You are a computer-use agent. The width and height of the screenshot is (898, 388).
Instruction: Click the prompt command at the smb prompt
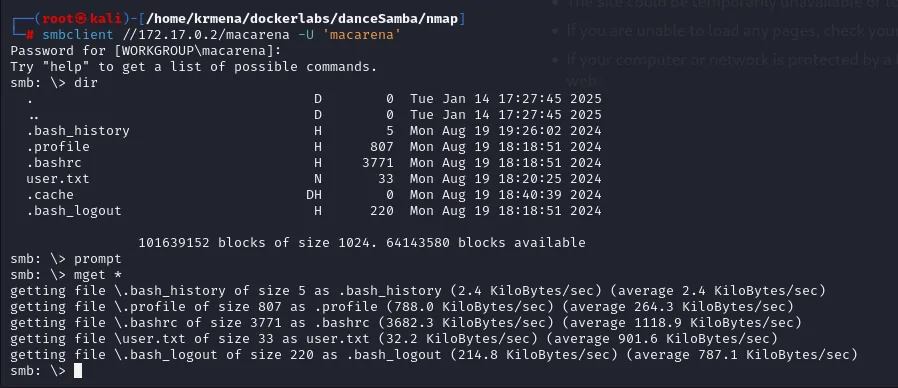coord(98,258)
